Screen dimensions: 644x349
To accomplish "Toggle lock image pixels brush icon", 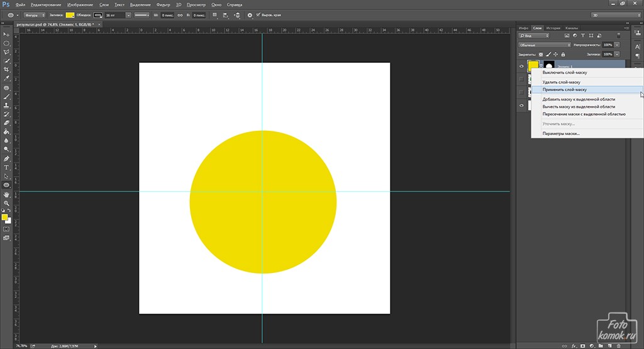I will tap(548, 54).
